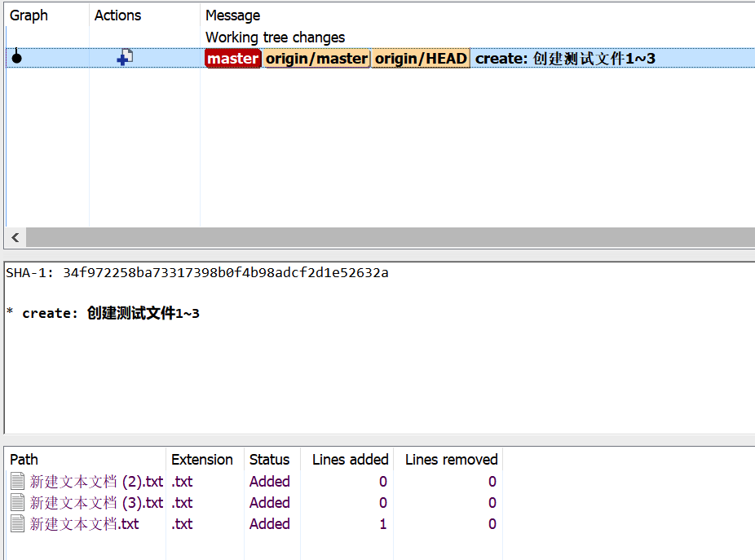
Task: Select the origin/HEAD ref label
Action: [x=421, y=59]
